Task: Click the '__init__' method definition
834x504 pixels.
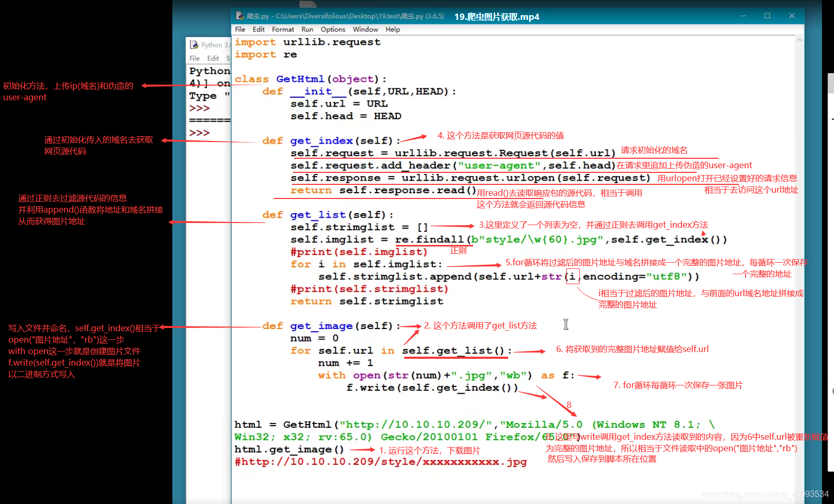Action: tap(359, 91)
